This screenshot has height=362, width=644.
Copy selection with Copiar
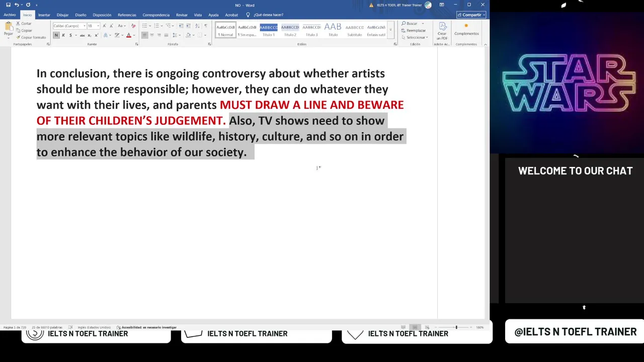[x=24, y=30]
